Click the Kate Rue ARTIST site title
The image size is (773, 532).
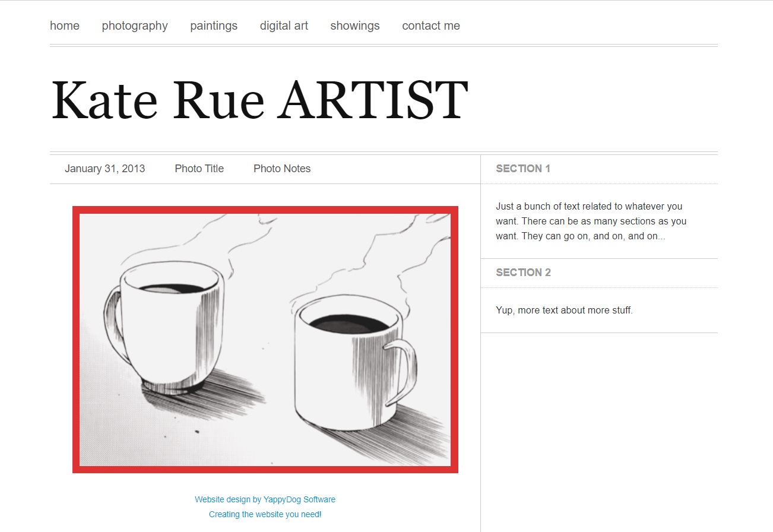[259, 100]
